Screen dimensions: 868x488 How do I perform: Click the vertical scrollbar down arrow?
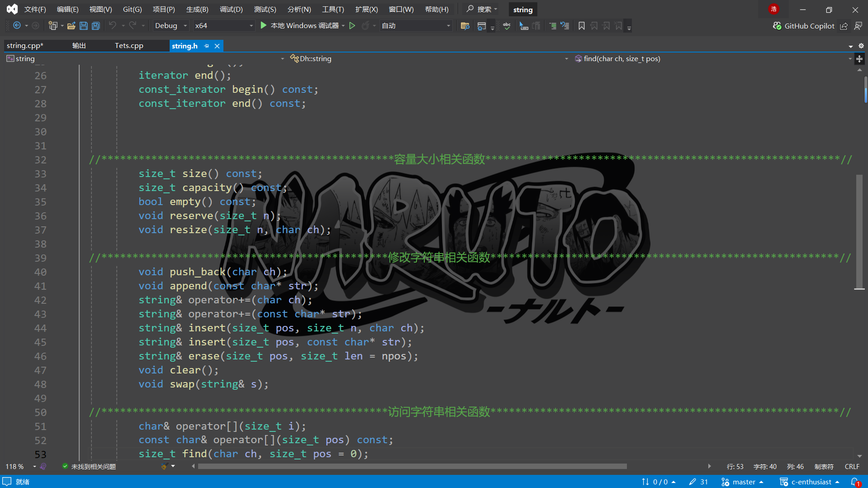(859, 456)
